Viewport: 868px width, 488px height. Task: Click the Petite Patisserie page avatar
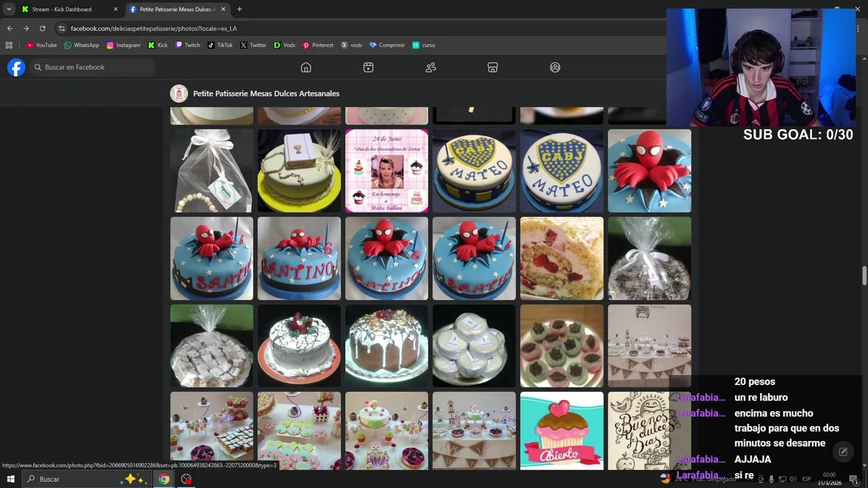179,94
